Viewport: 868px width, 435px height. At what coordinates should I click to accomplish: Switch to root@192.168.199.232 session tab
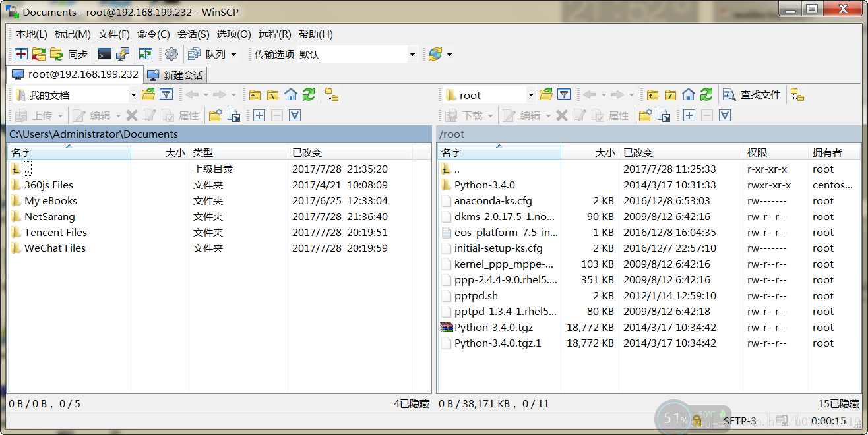(75, 74)
